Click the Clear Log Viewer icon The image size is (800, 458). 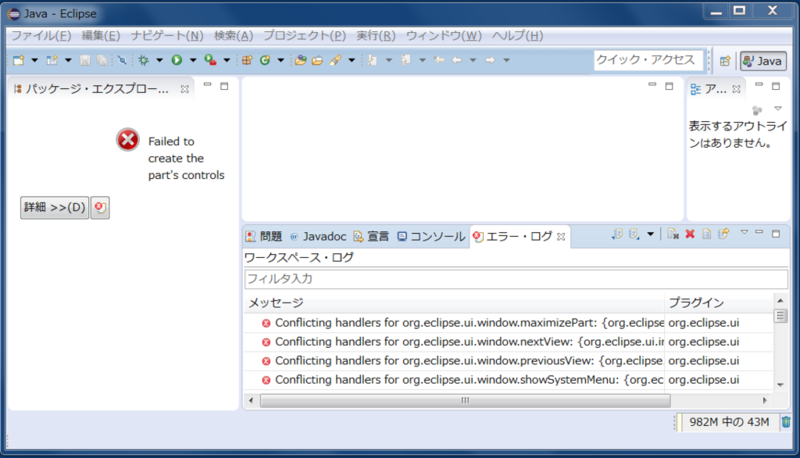(x=673, y=234)
